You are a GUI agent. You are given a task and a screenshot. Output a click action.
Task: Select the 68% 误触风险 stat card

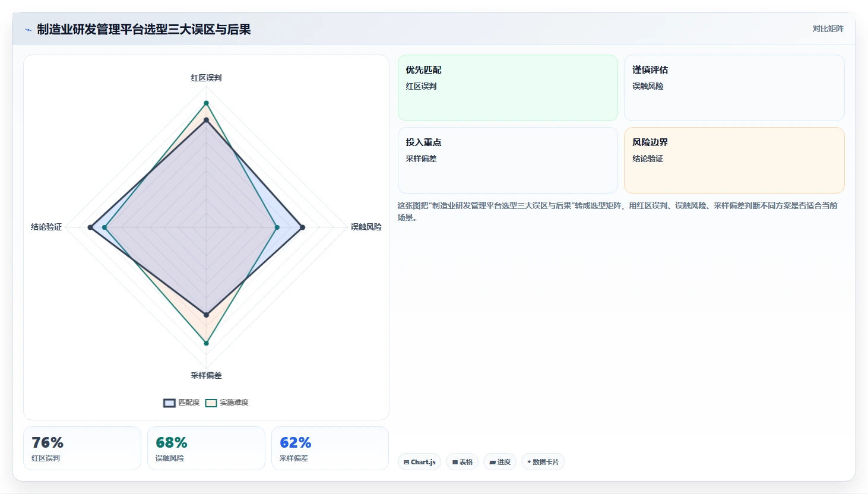[206, 448]
